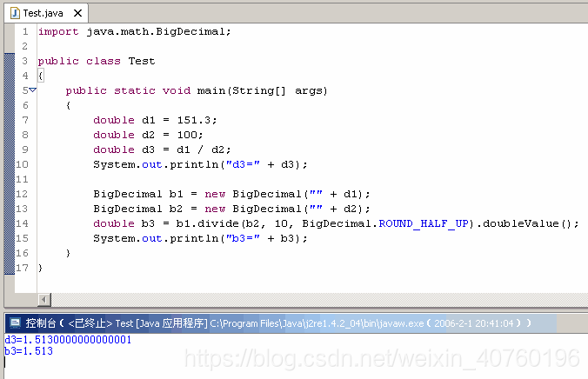Click console output b3=1.513
This screenshot has width=588, height=379.
coord(29,351)
